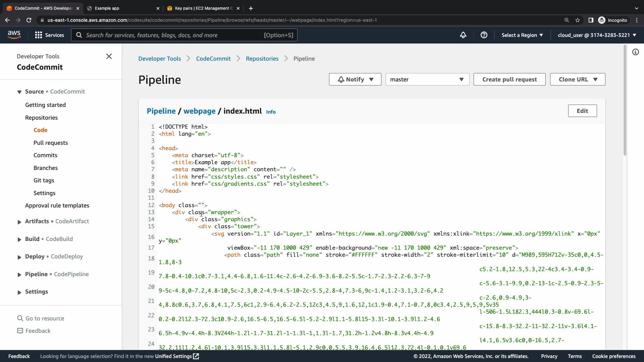Open the master branch dropdown
Screen dimensions: 644x362
427,79
